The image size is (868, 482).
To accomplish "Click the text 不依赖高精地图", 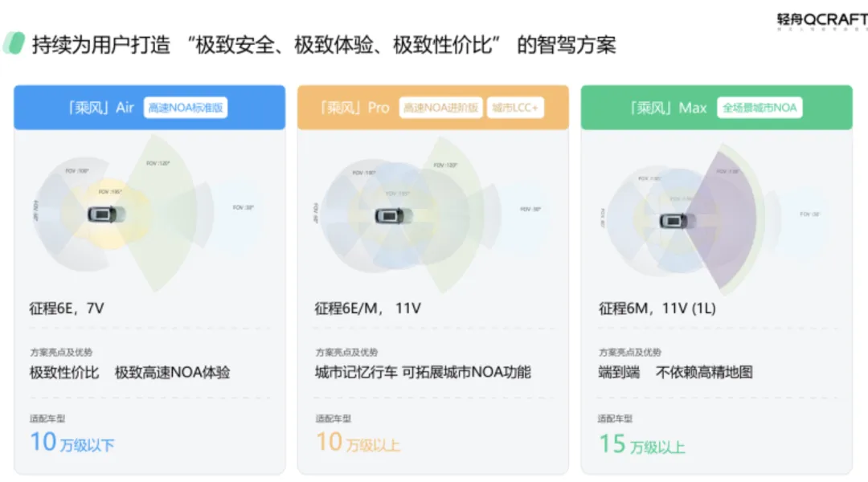I will pos(704,373).
